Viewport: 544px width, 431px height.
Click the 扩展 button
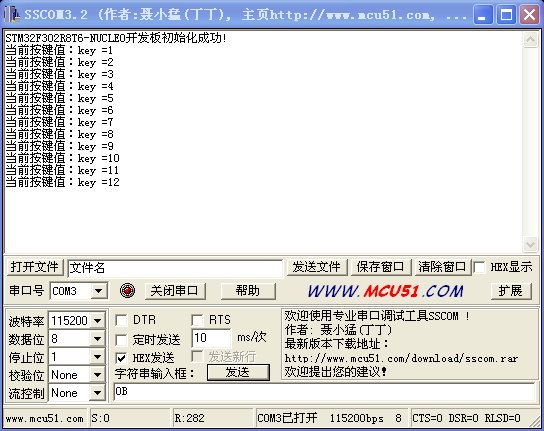pyautogui.click(x=510, y=291)
